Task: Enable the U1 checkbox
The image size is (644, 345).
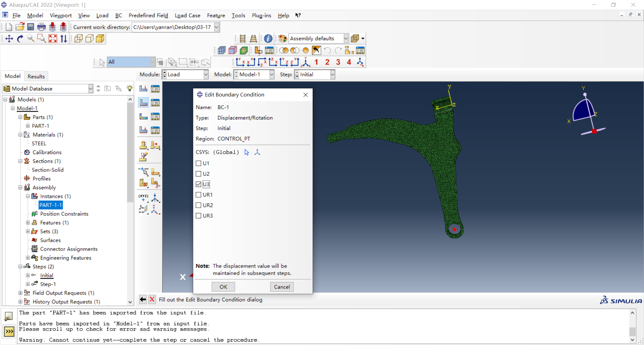Action: [199, 163]
